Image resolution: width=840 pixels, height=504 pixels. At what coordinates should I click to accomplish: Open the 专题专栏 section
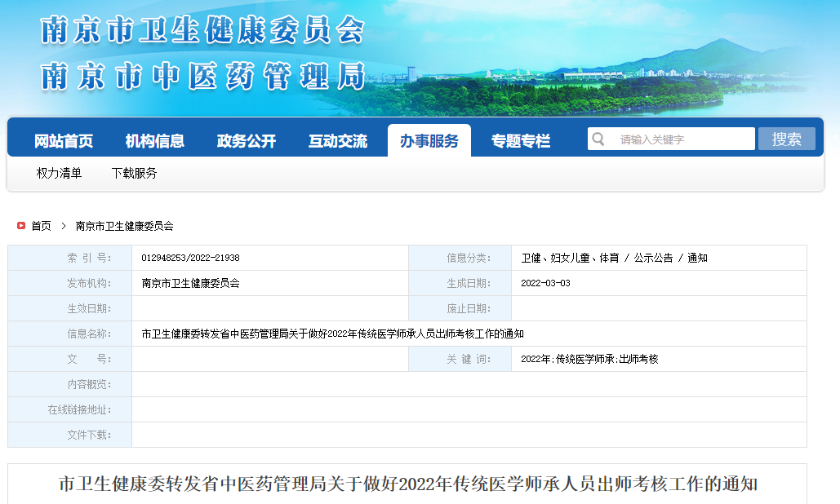(521, 141)
